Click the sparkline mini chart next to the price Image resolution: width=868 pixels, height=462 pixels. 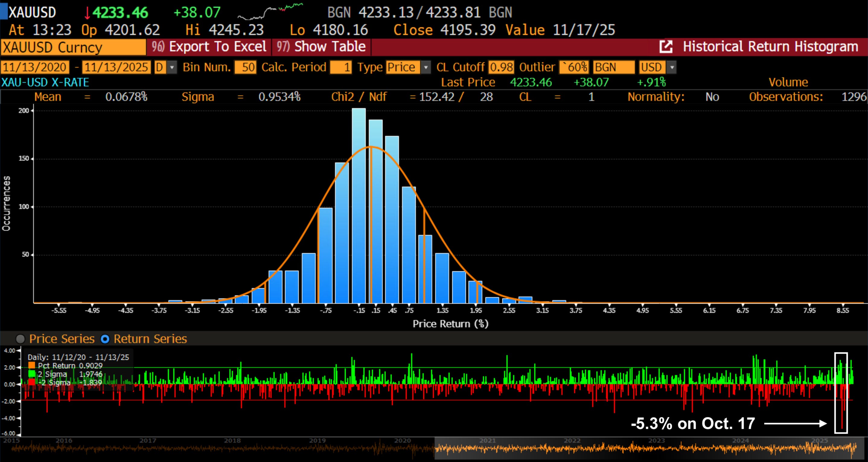point(270,12)
